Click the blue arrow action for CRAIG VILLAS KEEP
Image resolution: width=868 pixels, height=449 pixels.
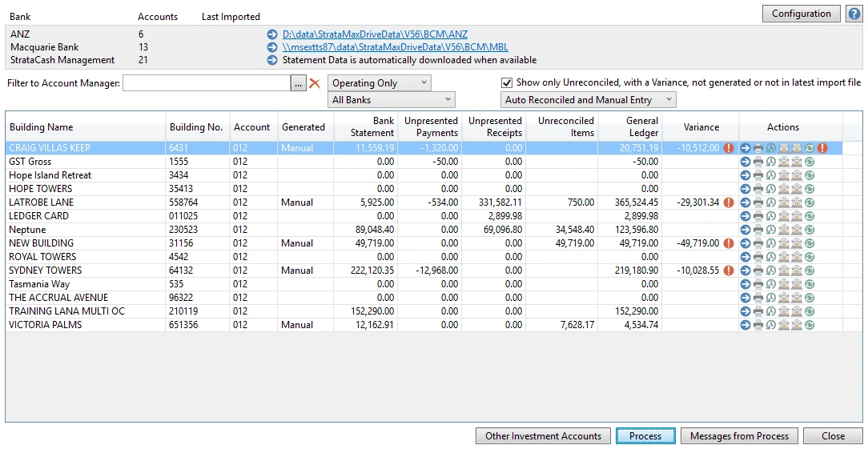(x=745, y=148)
